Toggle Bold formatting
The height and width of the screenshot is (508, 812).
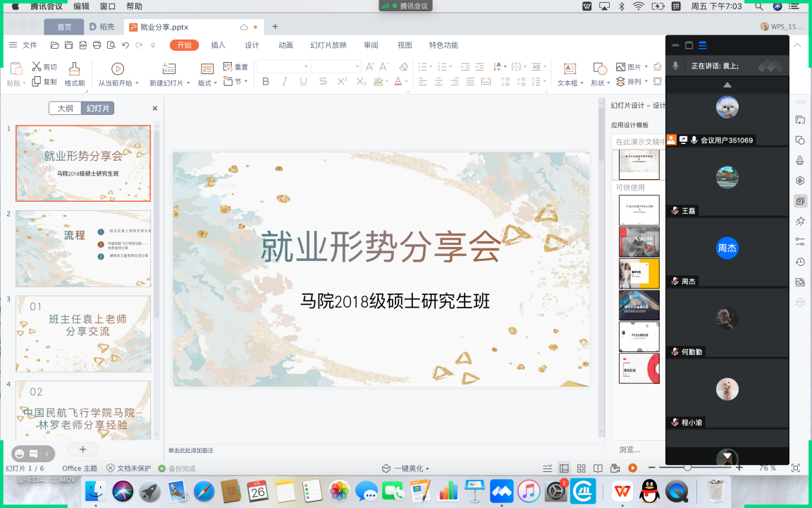tap(266, 82)
